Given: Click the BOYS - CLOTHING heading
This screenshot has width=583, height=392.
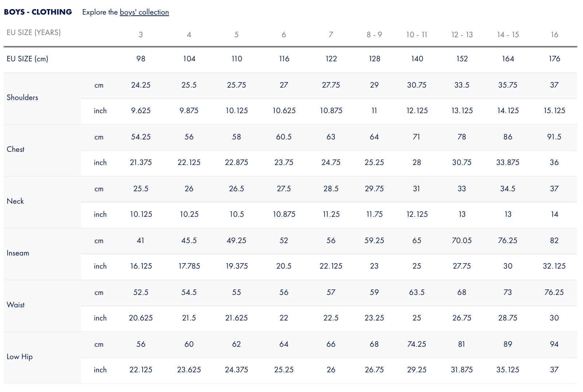Looking at the screenshot, I should point(38,12).
